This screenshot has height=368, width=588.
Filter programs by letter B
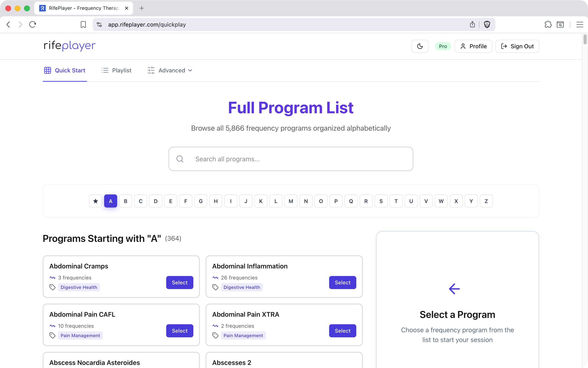[x=126, y=201]
